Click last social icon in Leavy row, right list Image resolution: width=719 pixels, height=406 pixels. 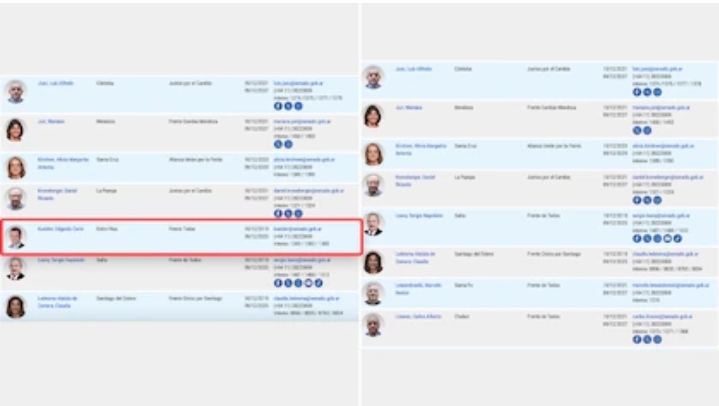tap(678, 238)
